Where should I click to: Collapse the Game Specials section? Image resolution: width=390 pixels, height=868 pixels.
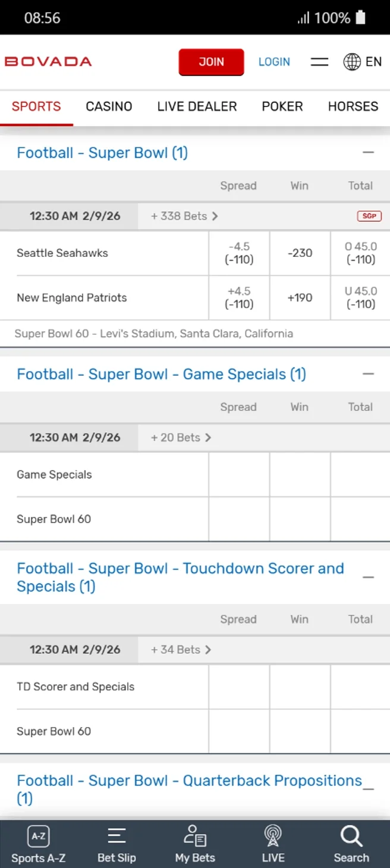click(369, 373)
